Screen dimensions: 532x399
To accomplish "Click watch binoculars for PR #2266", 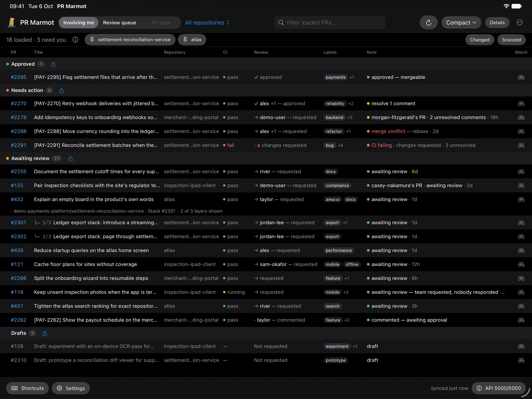I will click(521, 278).
